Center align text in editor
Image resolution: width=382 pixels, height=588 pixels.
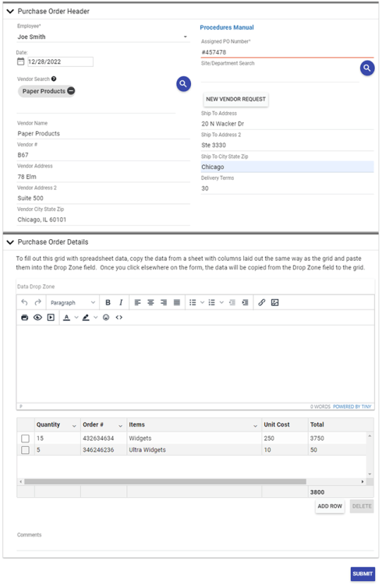[150, 302]
